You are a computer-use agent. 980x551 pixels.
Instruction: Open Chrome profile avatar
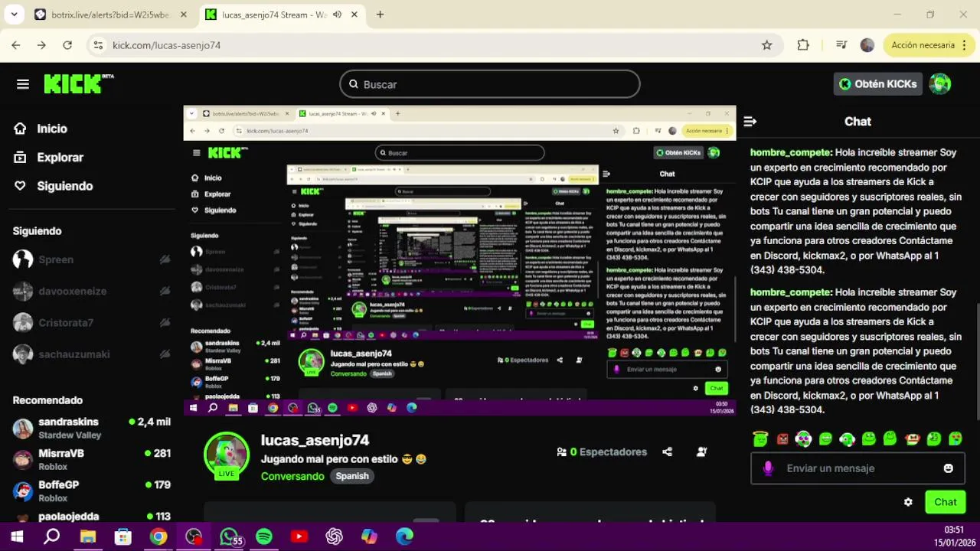(x=867, y=45)
